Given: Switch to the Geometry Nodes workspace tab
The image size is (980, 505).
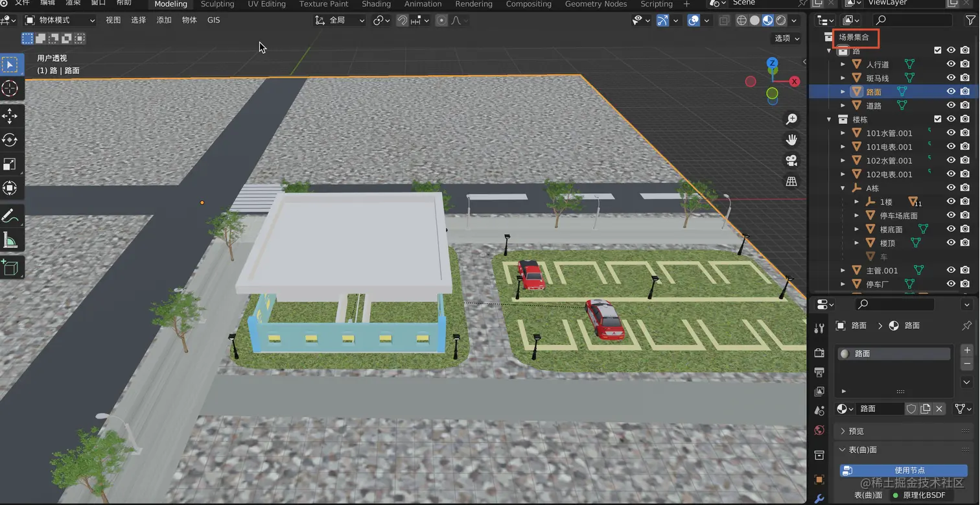Looking at the screenshot, I should click(596, 4).
